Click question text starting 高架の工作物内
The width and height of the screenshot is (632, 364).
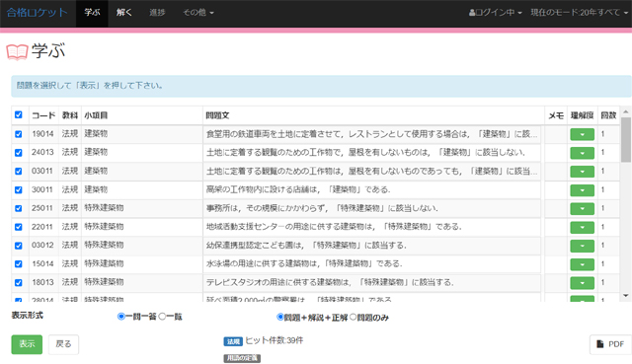tap(298, 189)
